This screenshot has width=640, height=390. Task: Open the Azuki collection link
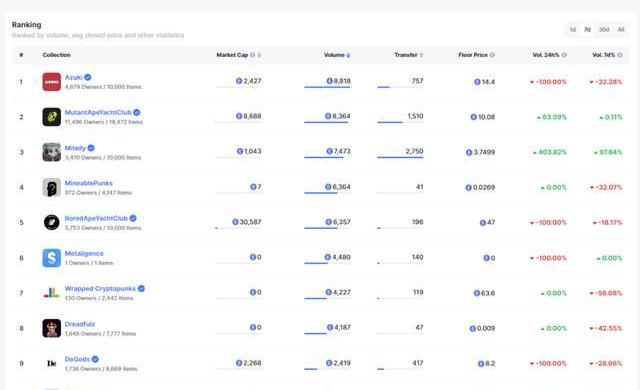(x=73, y=77)
